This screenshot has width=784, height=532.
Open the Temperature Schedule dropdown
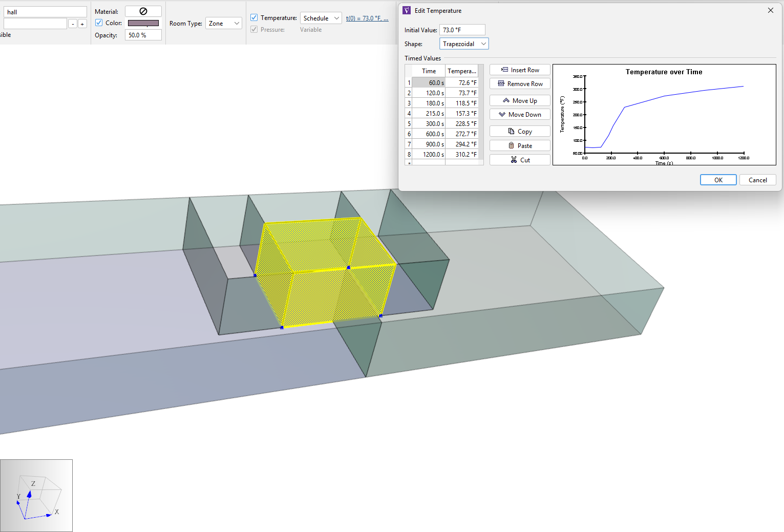[x=321, y=18]
